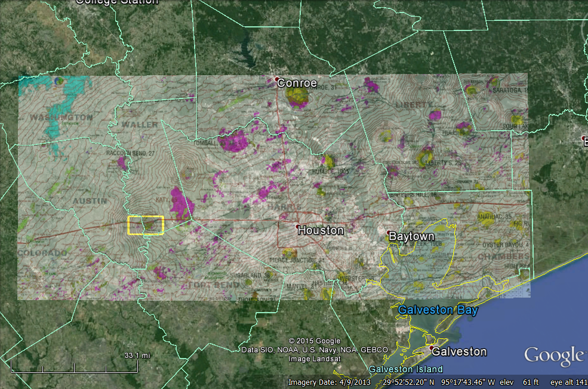Select the Baytown city label

411,236
